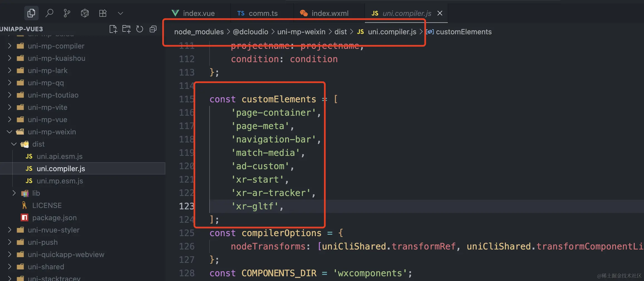This screenshot has height=281, width=644.
Task: Open the Search view icon
Action: (x=49, y=13)
